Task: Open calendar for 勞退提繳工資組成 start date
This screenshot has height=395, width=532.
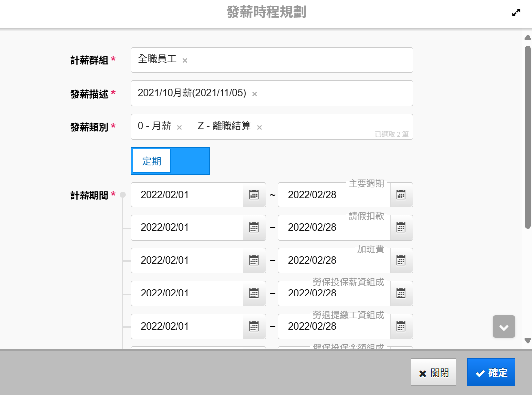Action: point(254,326)
